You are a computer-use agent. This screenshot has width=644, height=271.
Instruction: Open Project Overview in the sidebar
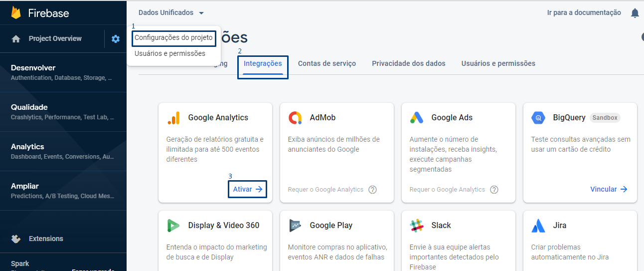[x=55, y=38]
